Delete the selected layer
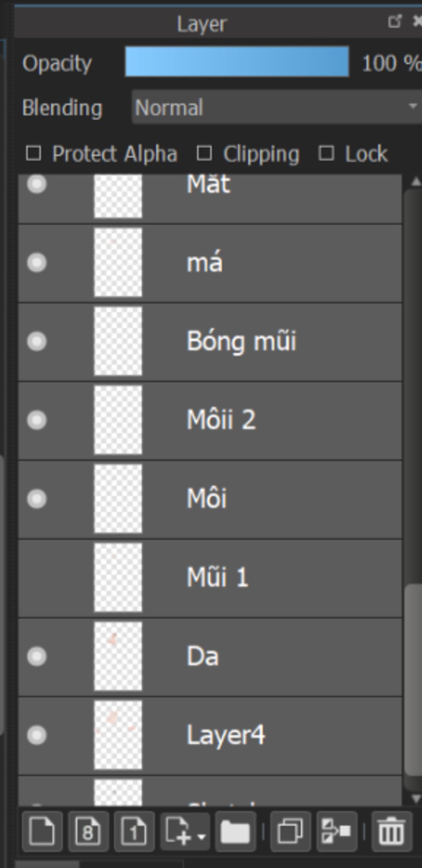 pos(391,831)
